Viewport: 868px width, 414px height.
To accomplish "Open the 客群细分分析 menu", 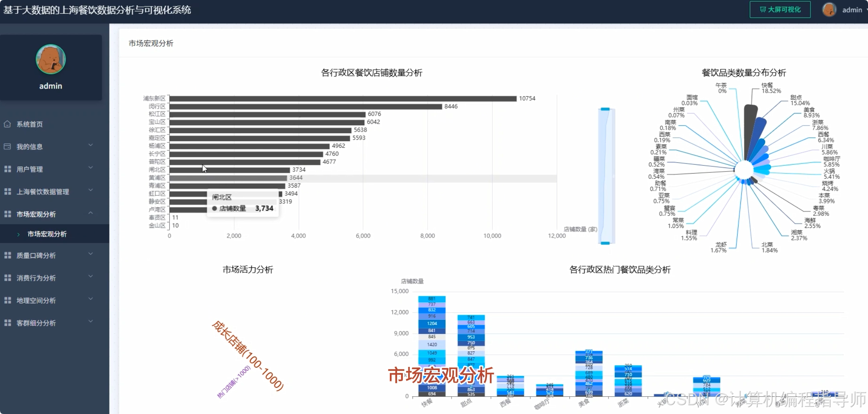I will pyautogui.click(x=36, y=323).
